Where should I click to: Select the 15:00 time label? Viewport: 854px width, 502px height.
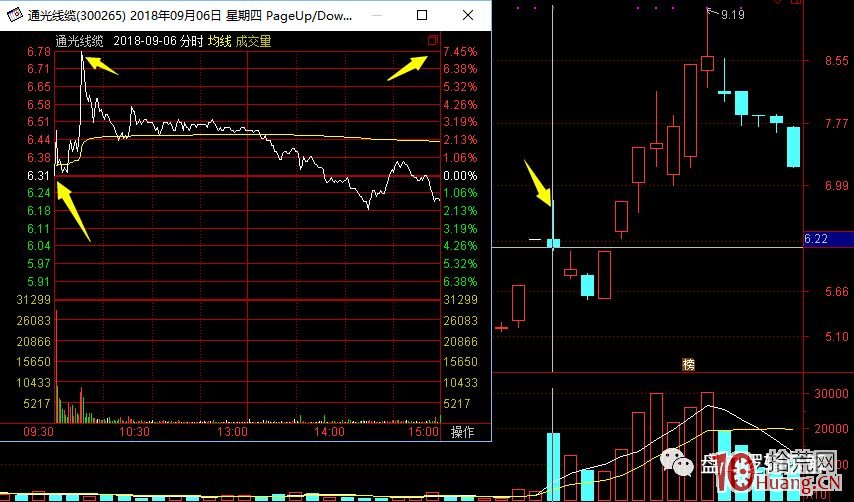click(x=423, y=432)
